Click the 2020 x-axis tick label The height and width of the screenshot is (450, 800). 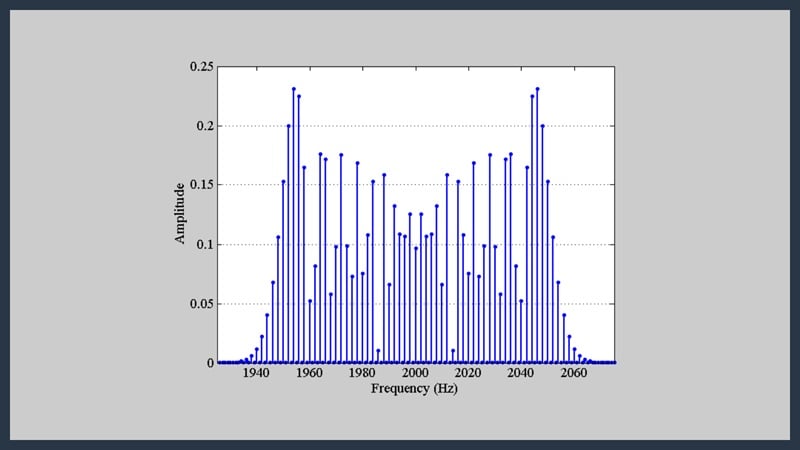468,374
